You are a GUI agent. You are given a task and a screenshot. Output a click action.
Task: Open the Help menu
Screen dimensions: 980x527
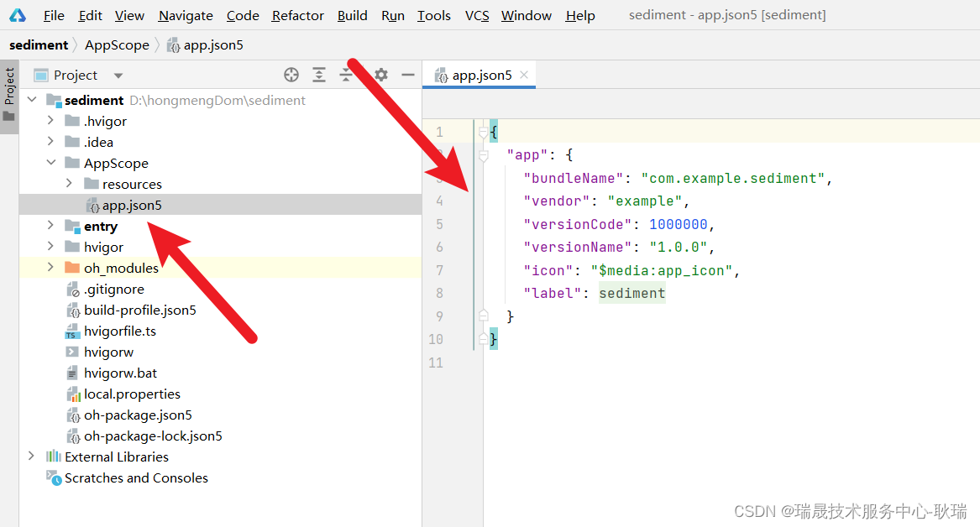[580, 16]
